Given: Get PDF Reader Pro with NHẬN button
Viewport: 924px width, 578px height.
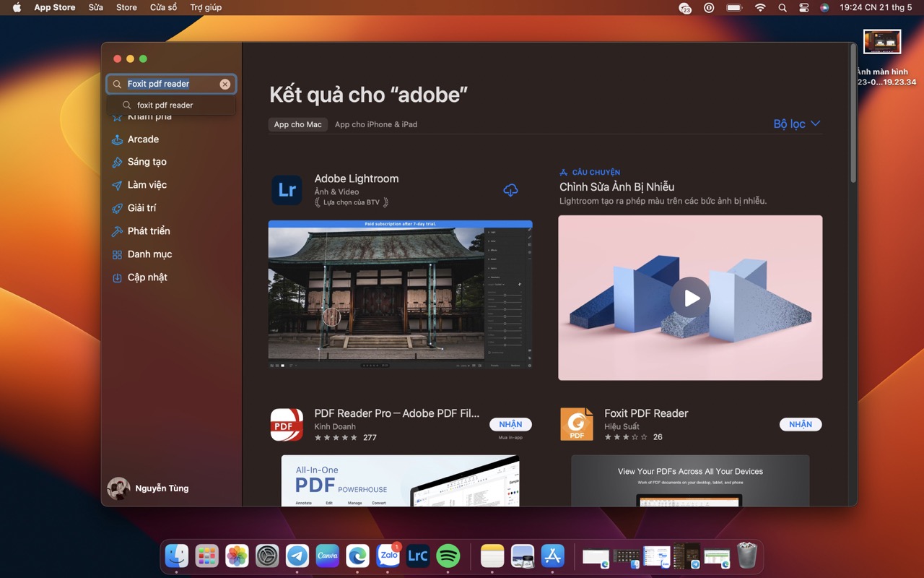Looking at the screenshot, I should coord(510,425).
